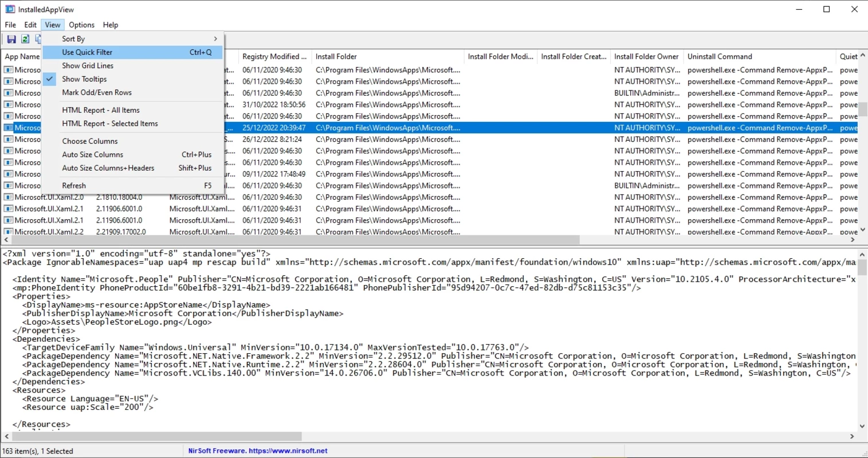The height and width of the screenshot is (458, 868).
Task: Click the Logo Assets\PeopleStoreLogo.png line
Action: (117, 322)
